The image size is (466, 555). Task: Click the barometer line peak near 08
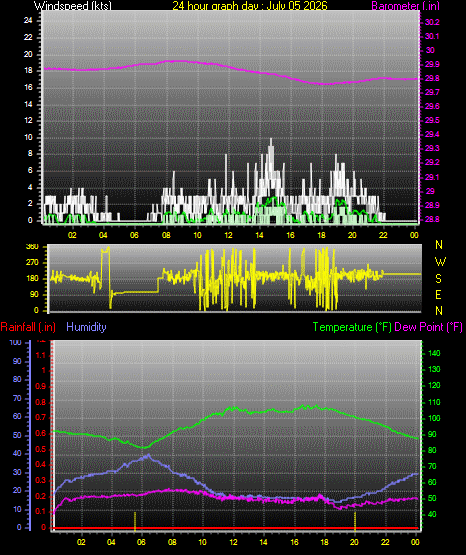[177, 61]
